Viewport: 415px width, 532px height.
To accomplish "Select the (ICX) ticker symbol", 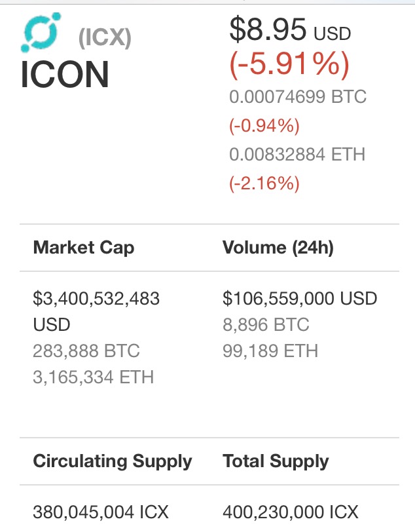I will tap(105, 37).
